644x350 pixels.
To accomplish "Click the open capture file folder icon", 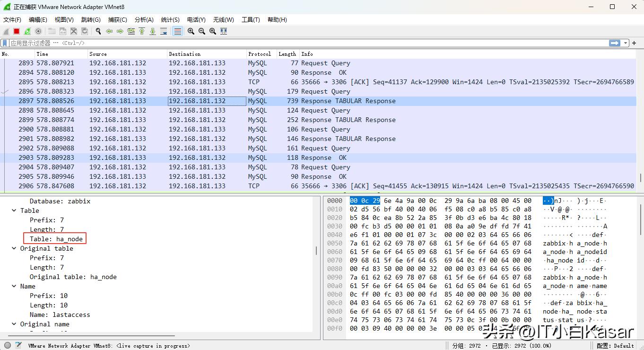I will pos(52,31).
